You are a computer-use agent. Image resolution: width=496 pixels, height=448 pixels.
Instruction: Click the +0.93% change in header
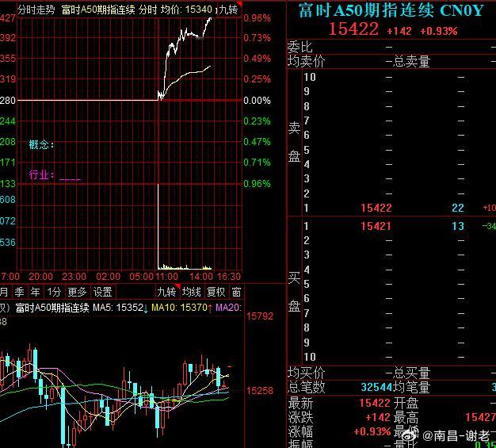[439, 31]
